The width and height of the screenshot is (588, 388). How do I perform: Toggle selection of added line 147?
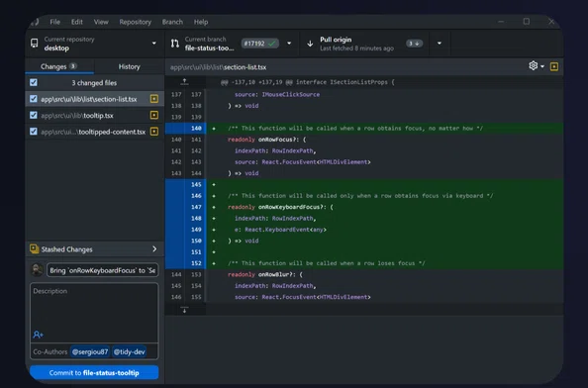[x=186, y=207]
